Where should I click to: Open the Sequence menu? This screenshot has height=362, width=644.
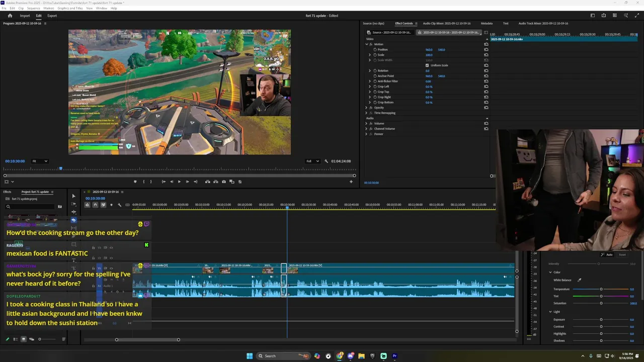coord(33,8)
